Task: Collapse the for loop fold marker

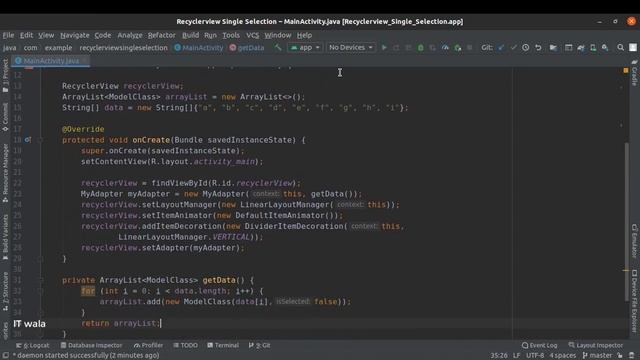Action: 40,291
